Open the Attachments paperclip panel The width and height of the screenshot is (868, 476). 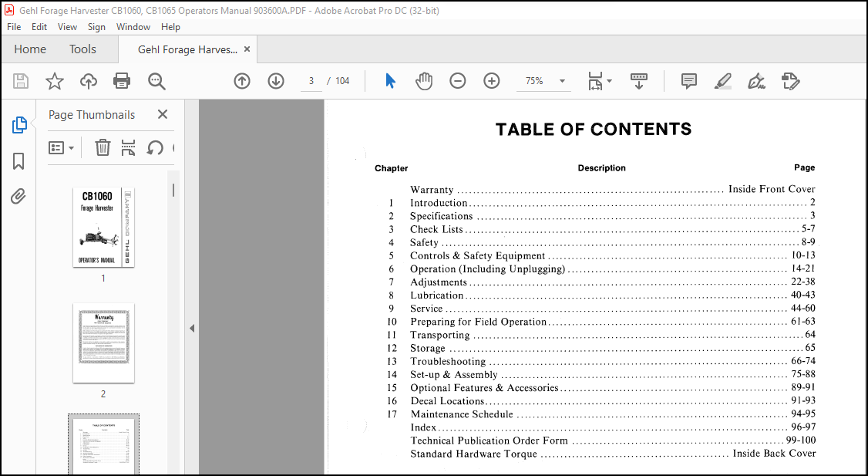click(x=19, y=196)
